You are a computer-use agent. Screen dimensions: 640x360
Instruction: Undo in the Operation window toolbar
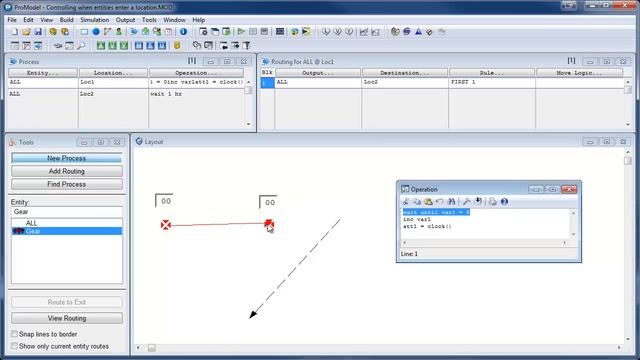coord(440,202)
